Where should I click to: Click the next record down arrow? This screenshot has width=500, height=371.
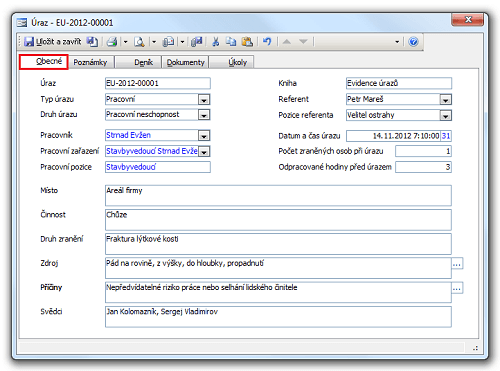[x=303, y=42]
